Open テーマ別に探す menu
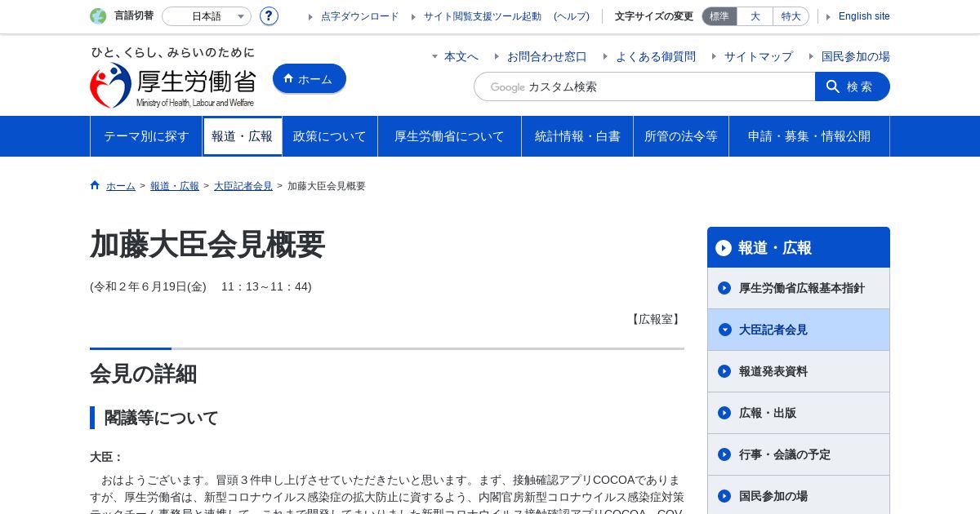This screenshot has height=514, width=980. 146,136
